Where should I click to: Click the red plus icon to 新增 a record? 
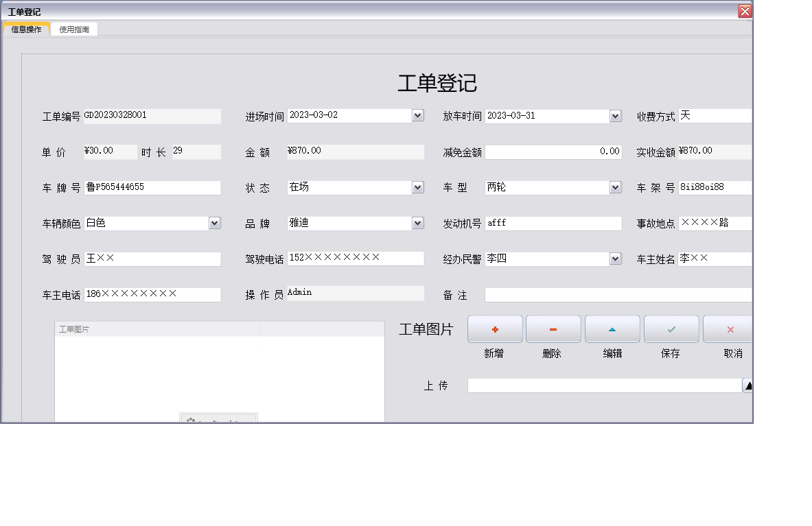494,329
